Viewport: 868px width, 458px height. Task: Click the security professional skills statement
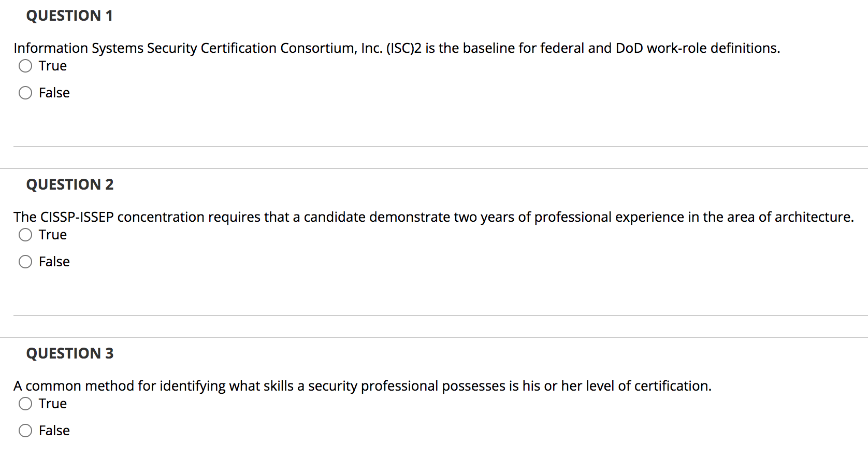click(x=363, y=385)
